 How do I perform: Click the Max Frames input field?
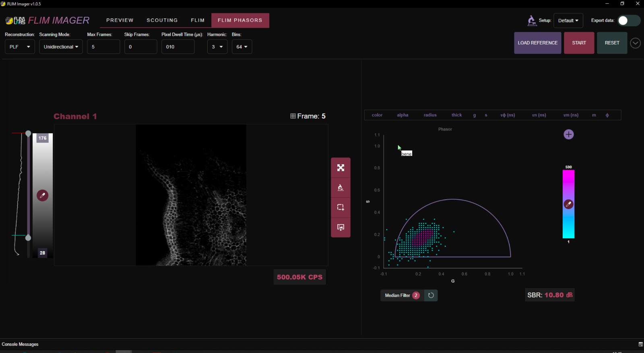click(103, 47)
